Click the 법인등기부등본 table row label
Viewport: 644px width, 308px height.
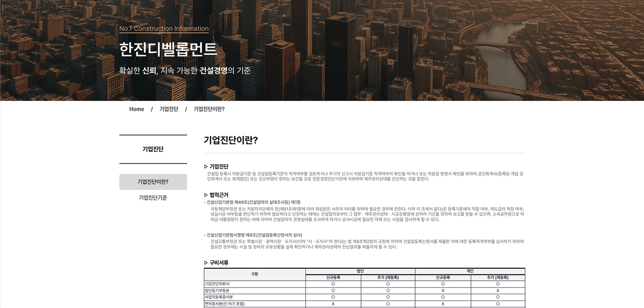(x=217, y=290)
